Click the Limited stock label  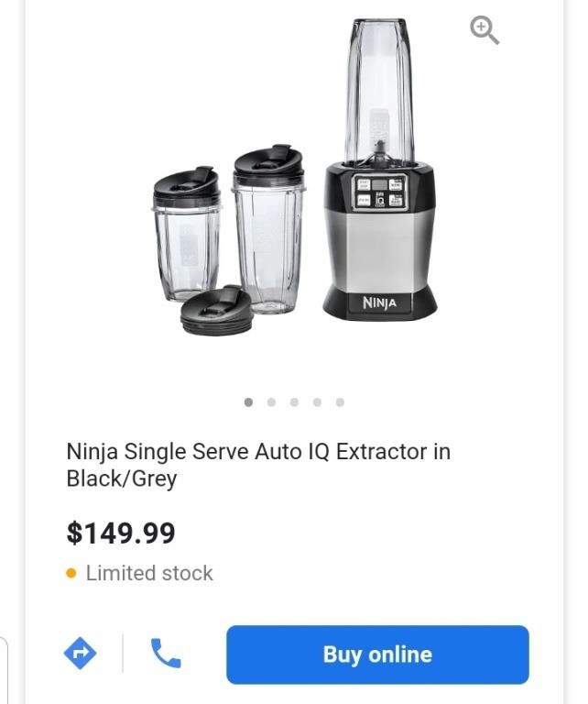tap(149, 573)
